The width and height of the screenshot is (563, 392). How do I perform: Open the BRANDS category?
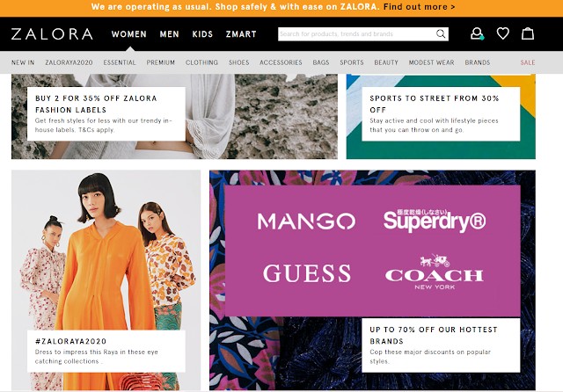click(477, 62)
